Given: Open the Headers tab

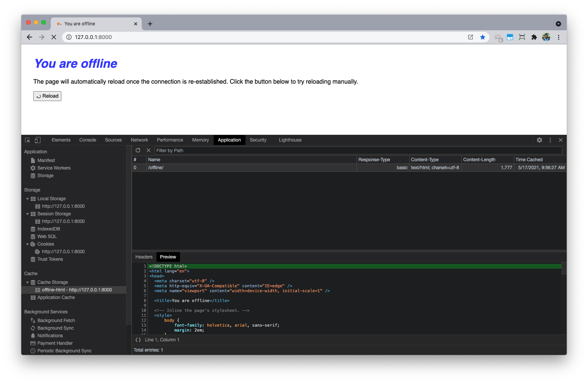Looking at the screenshot, I should [x=144, y=257].
